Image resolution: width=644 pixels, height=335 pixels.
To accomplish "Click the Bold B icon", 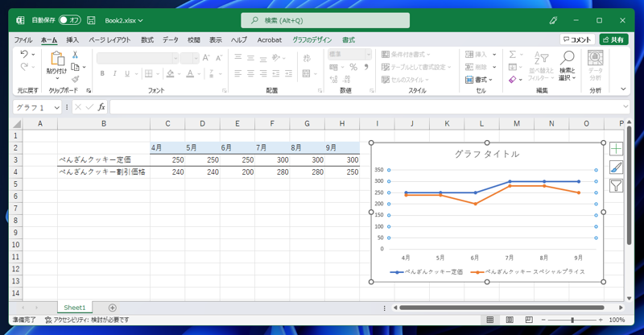I will [x=102, y=73].
